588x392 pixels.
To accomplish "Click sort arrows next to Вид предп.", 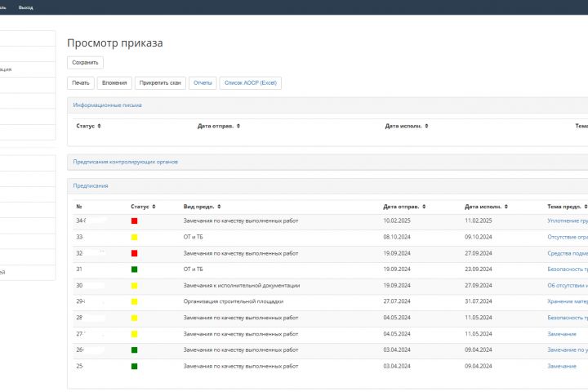I will coord(219,207).
